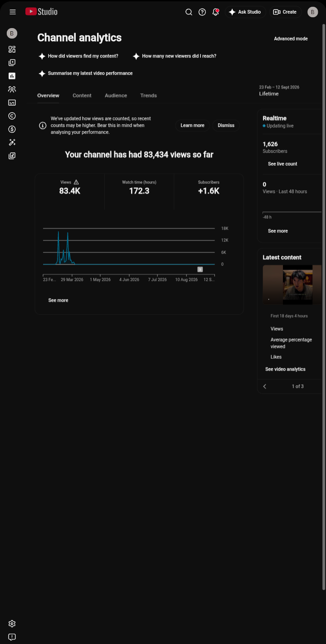Click 'Average percentage viewed' label
This screenshot has height=644, width=326.
coord(291,343)
